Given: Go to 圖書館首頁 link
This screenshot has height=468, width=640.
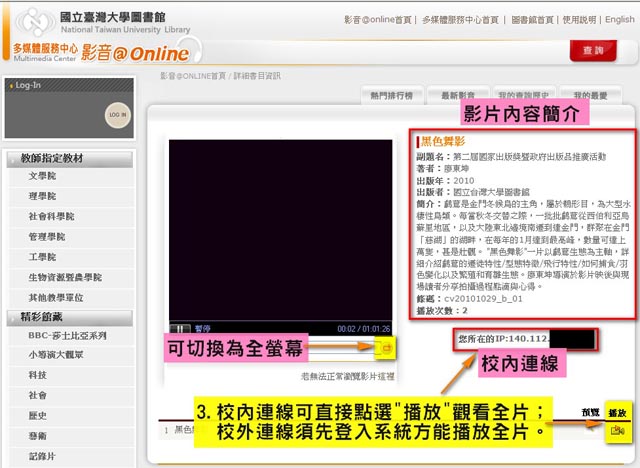Looking at the screenshot, I should coord(532,20).
